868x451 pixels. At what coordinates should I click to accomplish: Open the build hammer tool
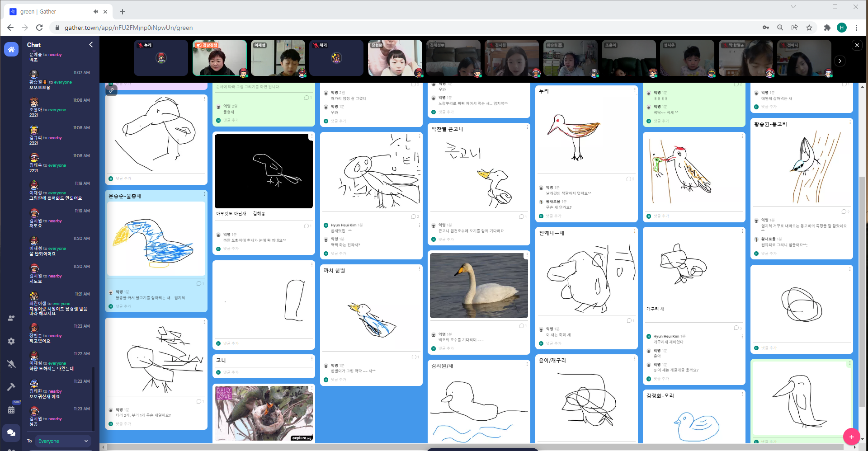(11, 387)
